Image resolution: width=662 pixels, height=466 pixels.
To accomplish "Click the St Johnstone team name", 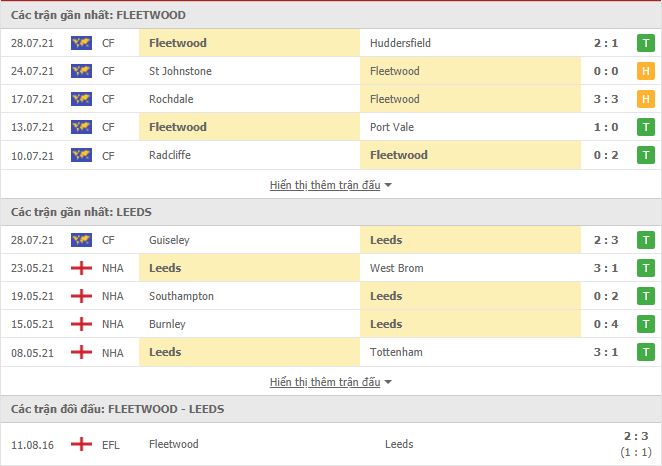I will [180, 71].
